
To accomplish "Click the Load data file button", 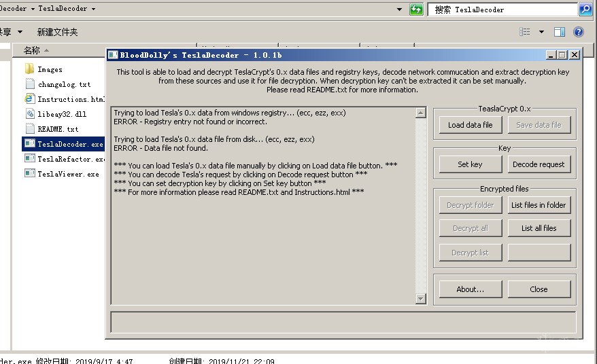I will click(471, 125).
